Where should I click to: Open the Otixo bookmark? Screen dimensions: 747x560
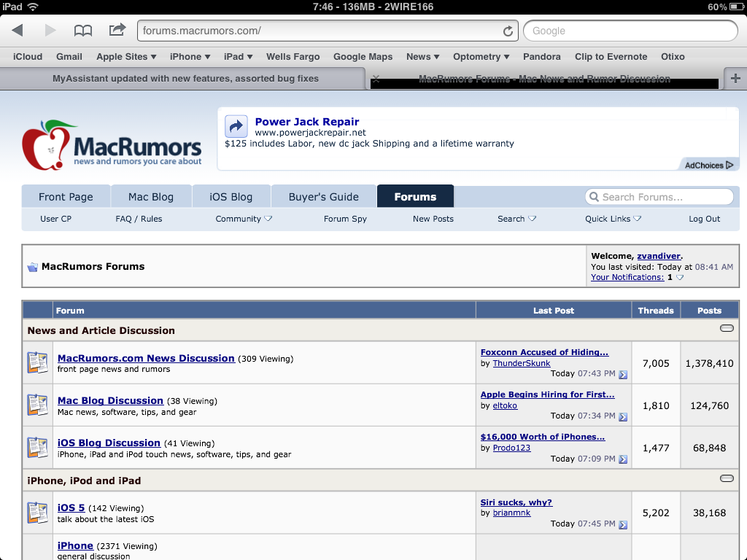[x=673, y=57]
